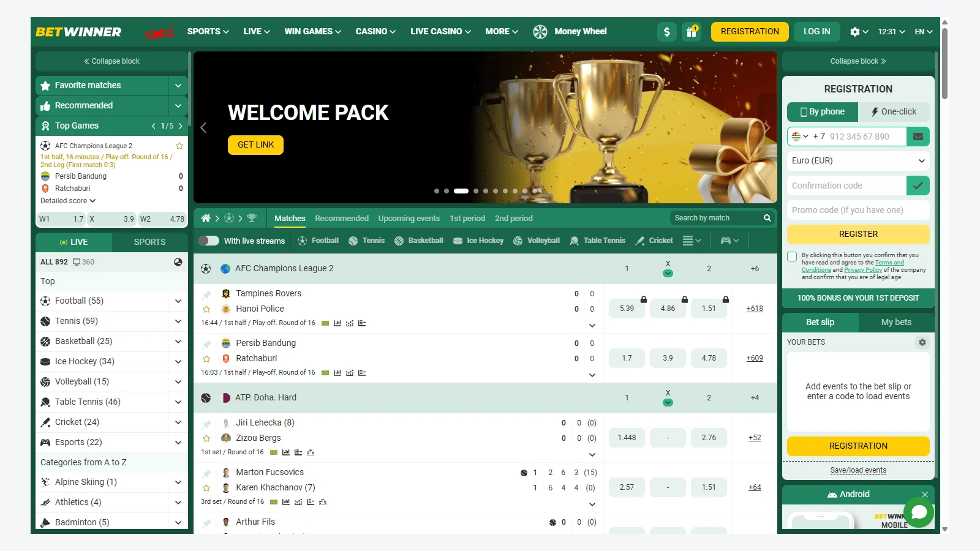Select By phone registration method

[823, 111]
